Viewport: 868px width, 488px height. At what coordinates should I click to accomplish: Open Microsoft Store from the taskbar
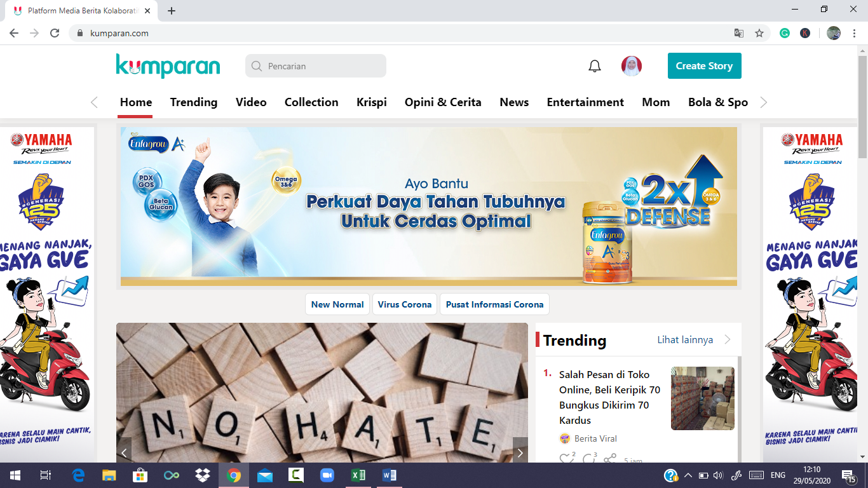pos(140,475)
